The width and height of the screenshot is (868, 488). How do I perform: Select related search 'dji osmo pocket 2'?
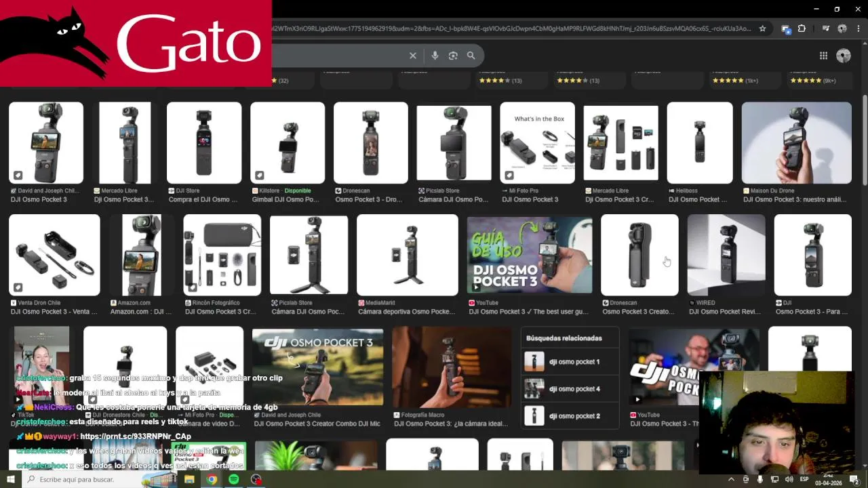click(570, 416)
